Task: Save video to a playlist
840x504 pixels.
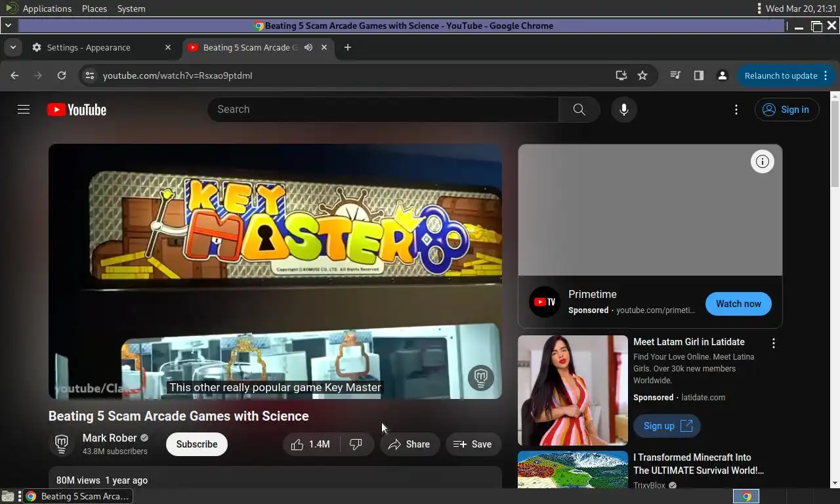Action: coord(472,444)
